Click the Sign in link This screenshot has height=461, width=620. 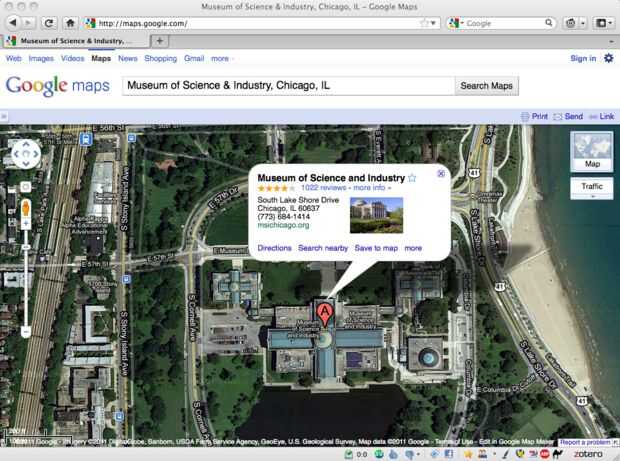(x=583, y=59)
